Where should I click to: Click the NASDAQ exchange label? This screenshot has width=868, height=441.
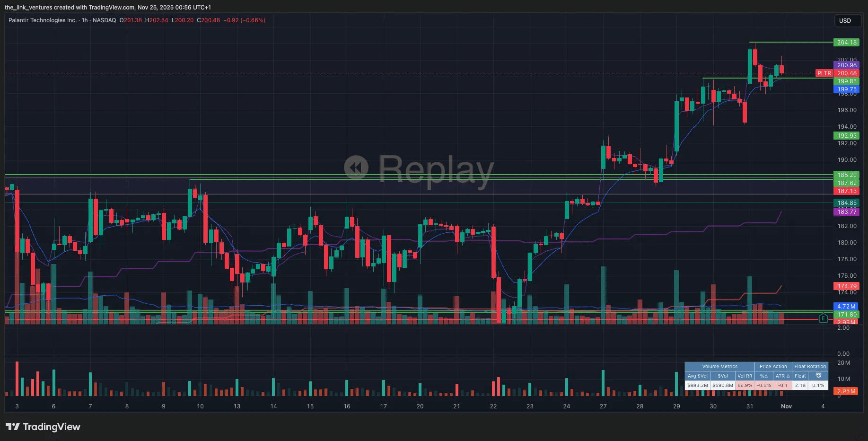point(104,20)
